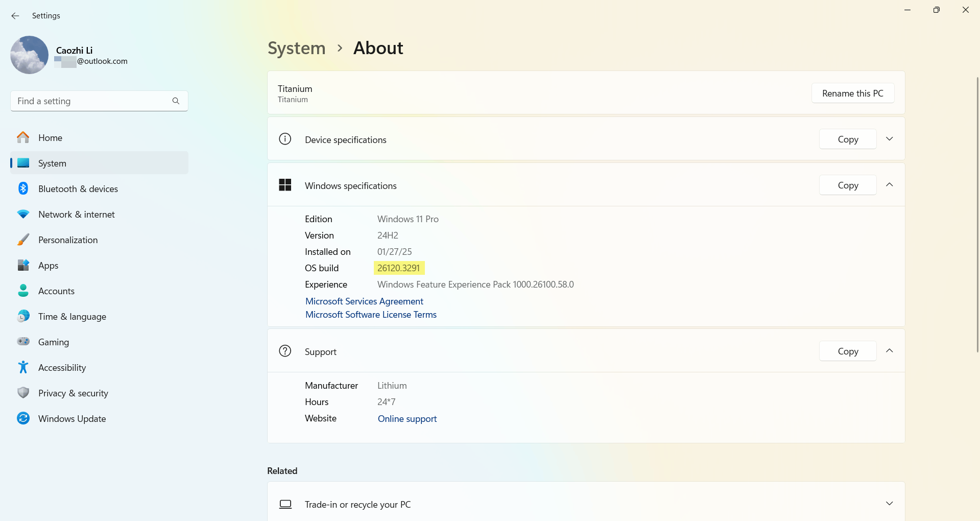980x521 pixels.
Task: Click the Accounts person icon
Action: click(x=23, y=291)
